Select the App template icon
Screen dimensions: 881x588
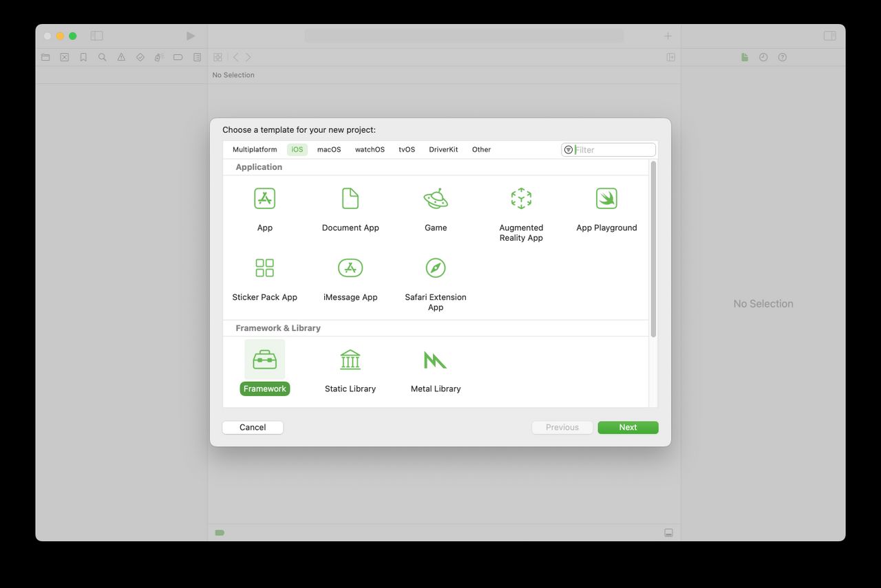point(264,198)
